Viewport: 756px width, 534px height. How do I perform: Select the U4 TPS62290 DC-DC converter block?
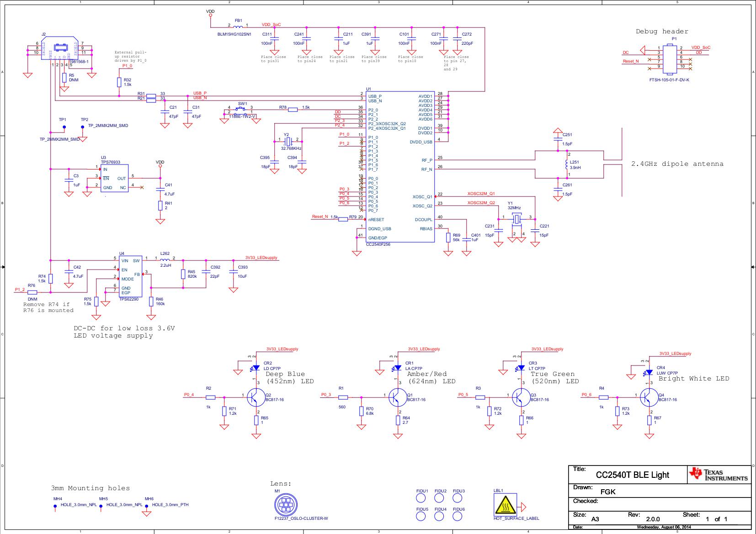[130, 276]
